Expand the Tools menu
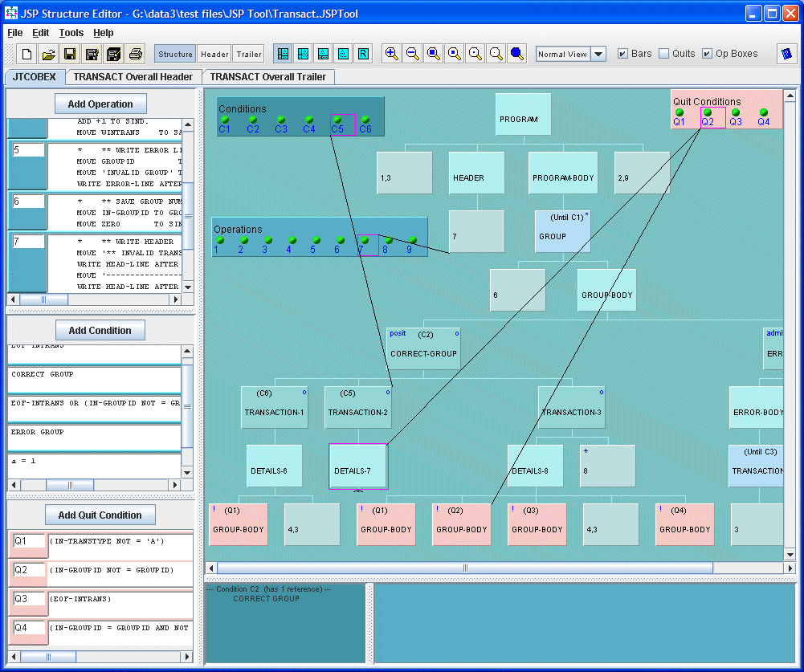The width and height of the screenshot is (804, 672). tap(71, 33)
